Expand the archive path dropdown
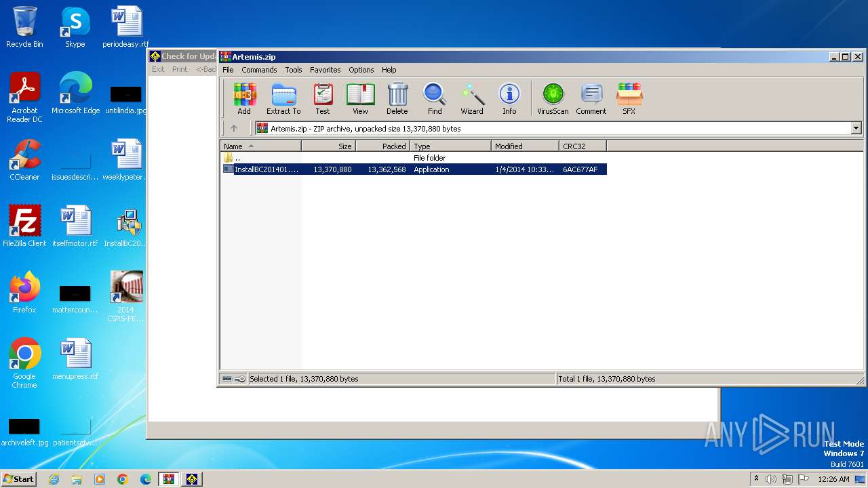 point(856,128)
